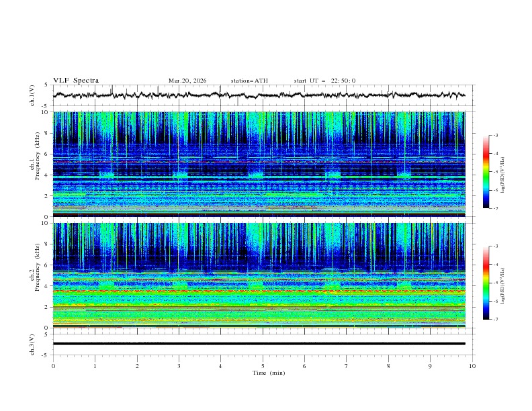Click the upper ch.1 PSD color bar

(x=486, y=172)
